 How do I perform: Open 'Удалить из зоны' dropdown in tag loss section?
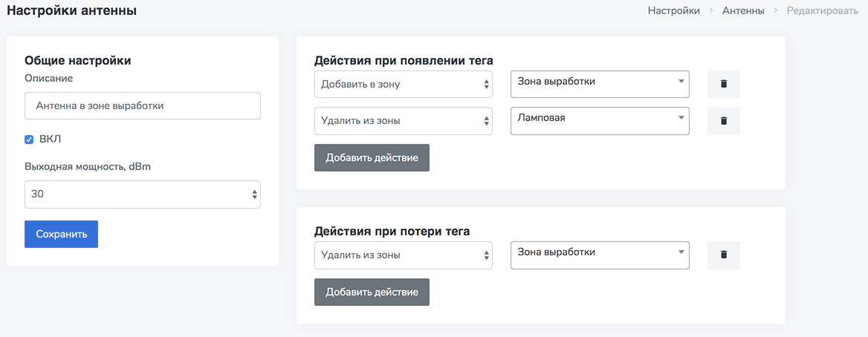[x=403, y=255]
